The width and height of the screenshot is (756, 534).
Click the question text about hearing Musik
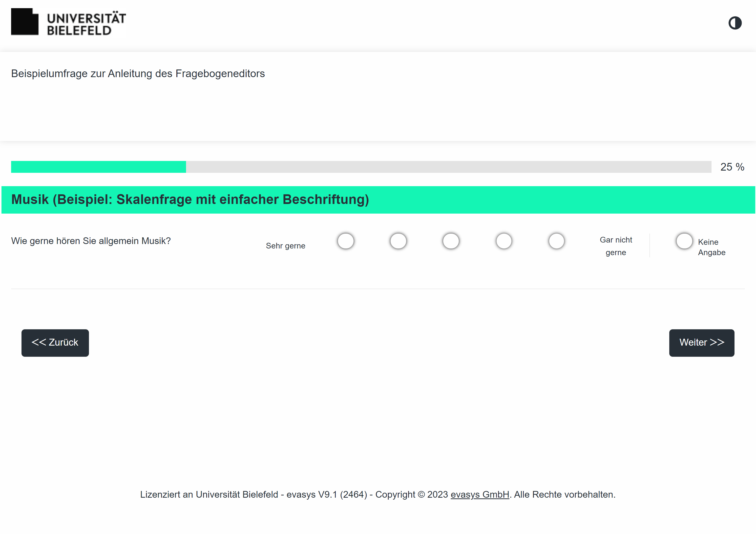(91, 241)
